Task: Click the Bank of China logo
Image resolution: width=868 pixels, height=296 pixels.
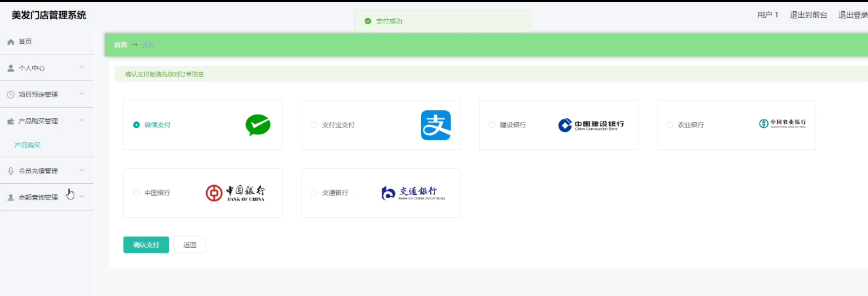Action: coord(235,193)
